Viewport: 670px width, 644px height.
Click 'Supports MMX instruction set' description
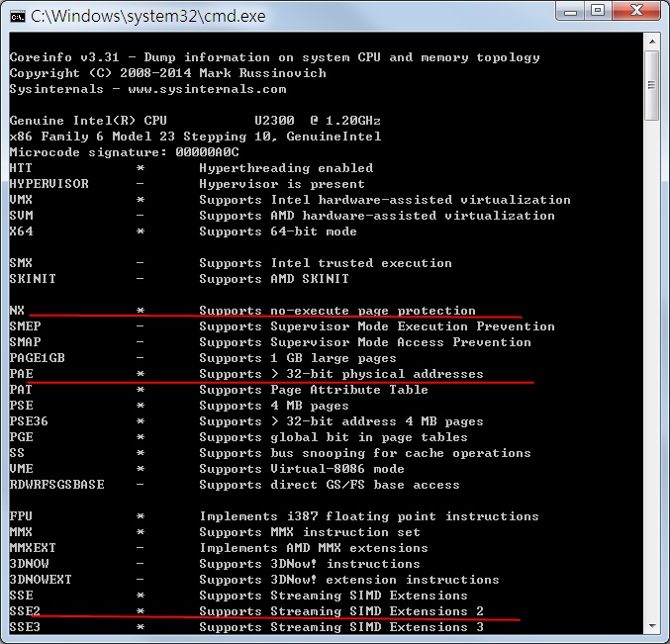pos(310,532)
